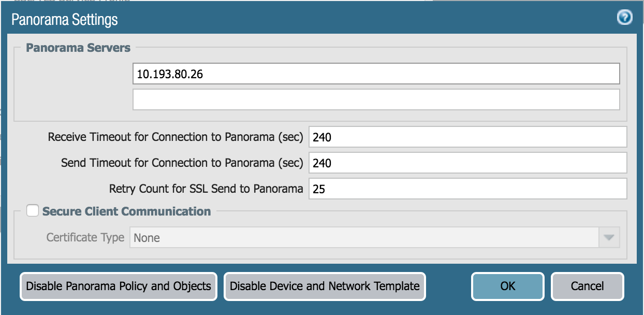This screenshot has width=644, height=315.
Task: Click the Panorama Settings dialog title
Action: pos(65,20)
